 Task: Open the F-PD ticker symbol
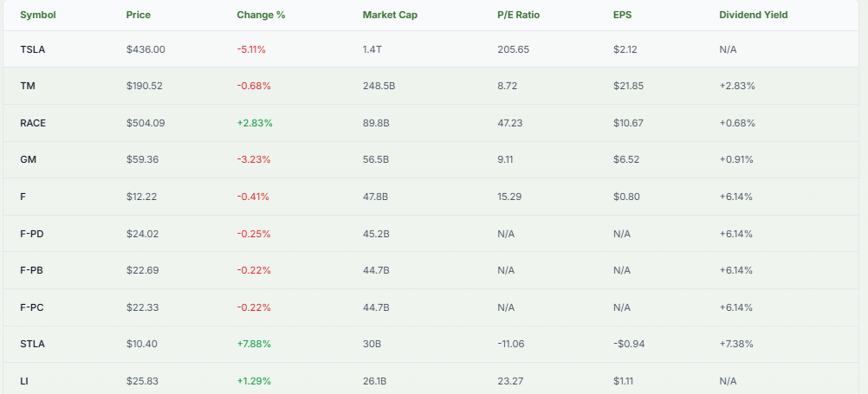[x=32, y=234]
